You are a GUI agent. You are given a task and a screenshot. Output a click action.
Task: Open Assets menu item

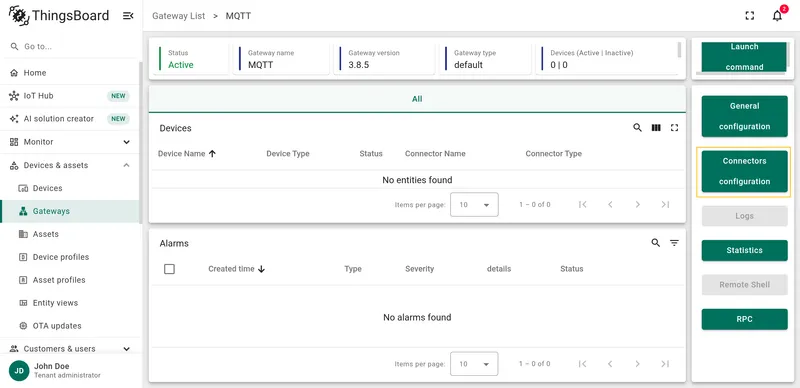pyautogui.click(x=69, y=234)
